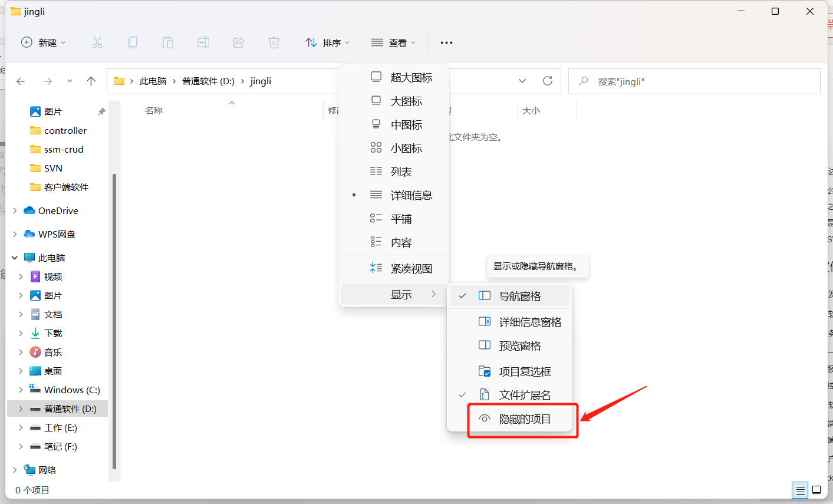The height and width of the screenshot is (504, 833).
Task: Go back with the left arrow
Action: [x=21, y=81]
